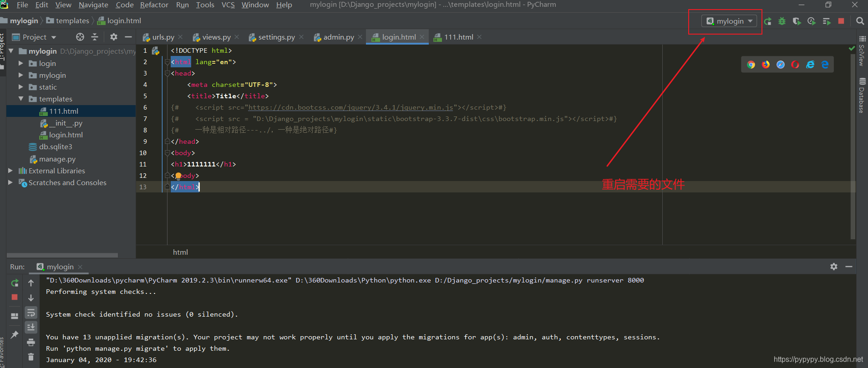
Task: Open Project panel settings gear
Action: [114, 37]
